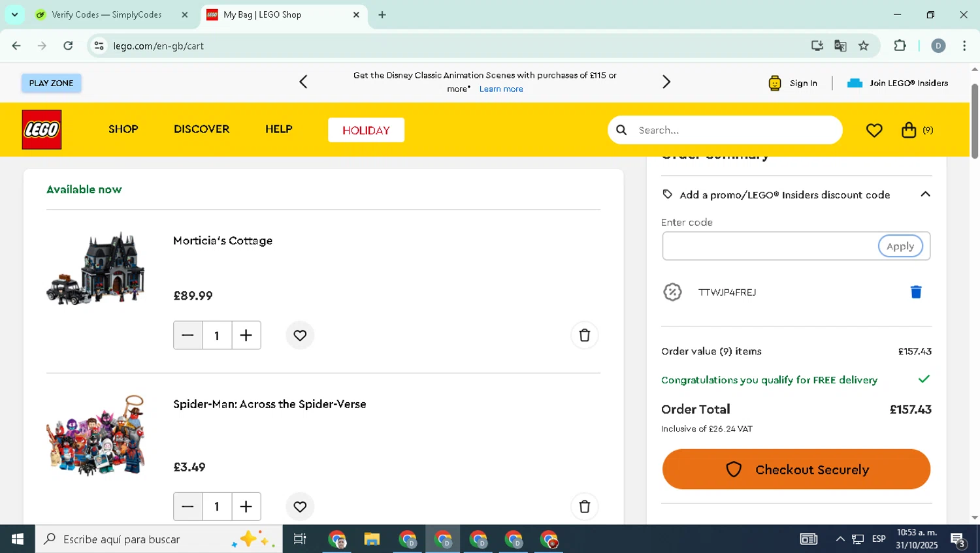Screen dimensions: 980x553
Task: Decrease Spider-Man item quantity with minus
Action: pyautogui.click(x=188, y=507)
